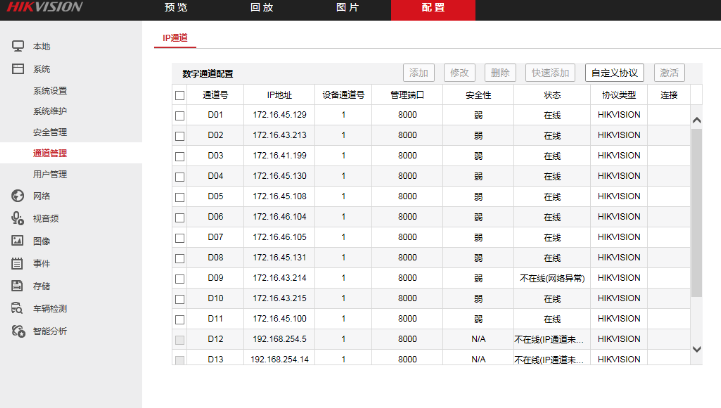Image resolution: width=721 pixels, height=408 pixels.
Task: Open Vehicle Detection (车辆检测) icon
Action: point(17,308)
